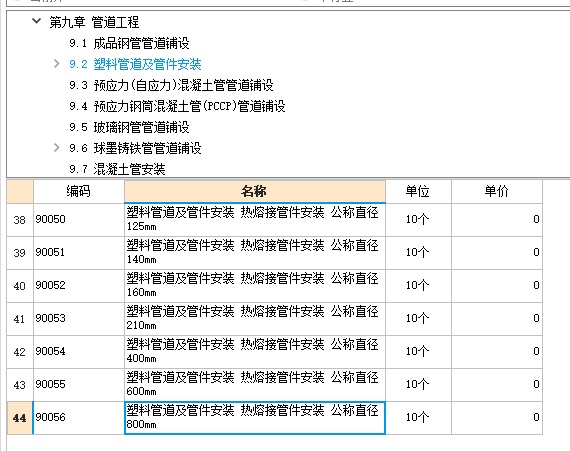Click the name cell with 公称直径 160mm

coord(255,286)
